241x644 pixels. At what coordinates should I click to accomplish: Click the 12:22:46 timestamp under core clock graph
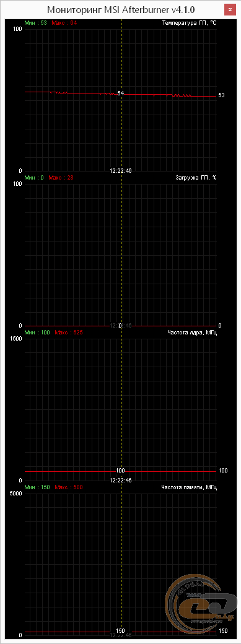(120, 480)
